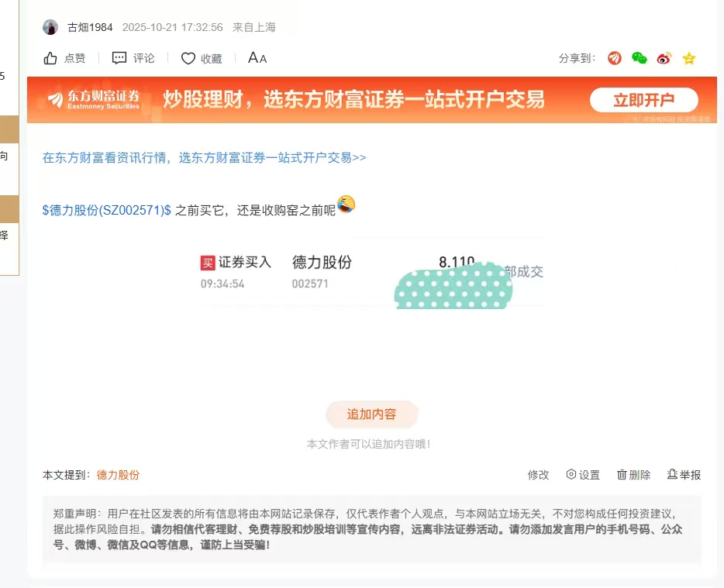The width and height of the screenshot is (724, 588).
Task: Click the red 买 buy marker icon
Action: click(x=208, y=263)
